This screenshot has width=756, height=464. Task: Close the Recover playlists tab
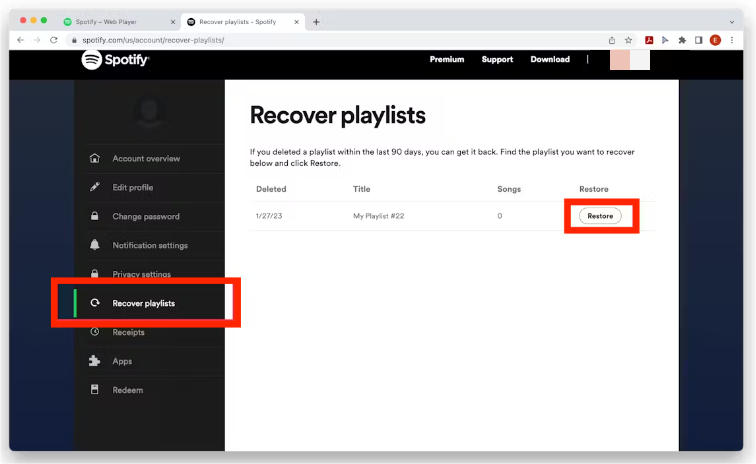pos(296,22)
